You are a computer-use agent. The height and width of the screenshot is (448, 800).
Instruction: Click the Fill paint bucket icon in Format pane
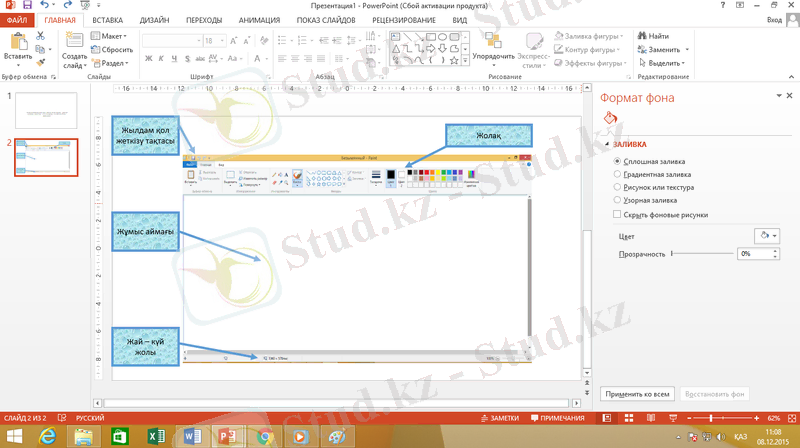point(611,119)
